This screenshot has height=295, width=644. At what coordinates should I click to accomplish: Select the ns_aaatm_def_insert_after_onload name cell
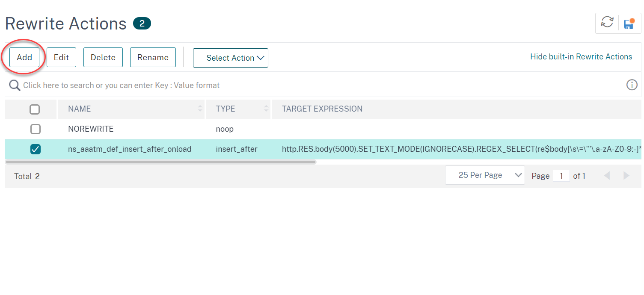point(130,149)
